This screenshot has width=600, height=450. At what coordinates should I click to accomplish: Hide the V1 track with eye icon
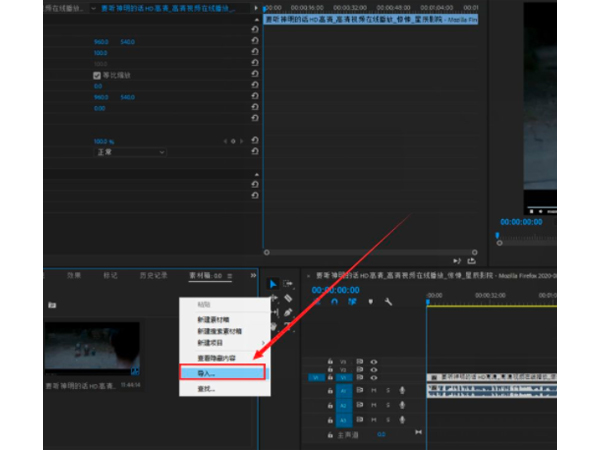374,377
